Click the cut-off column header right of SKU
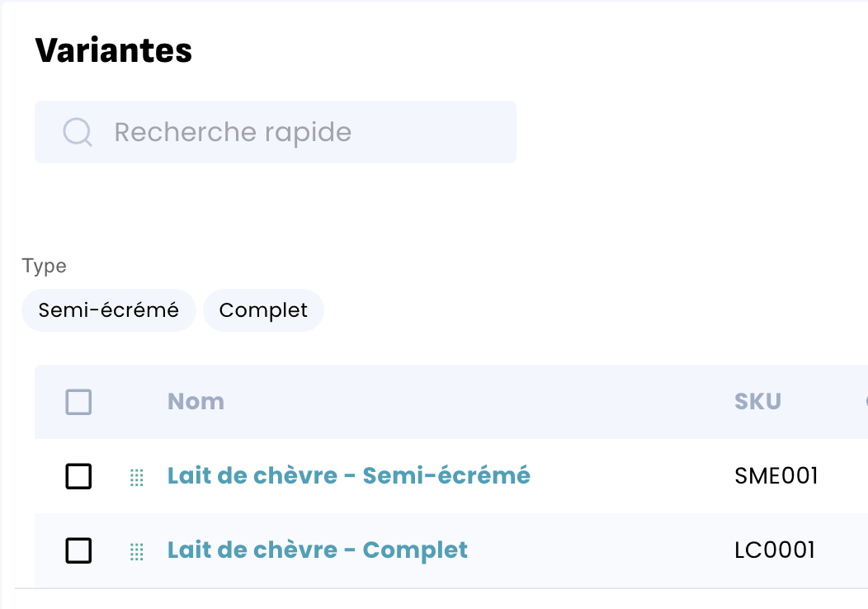 (865, 402)
